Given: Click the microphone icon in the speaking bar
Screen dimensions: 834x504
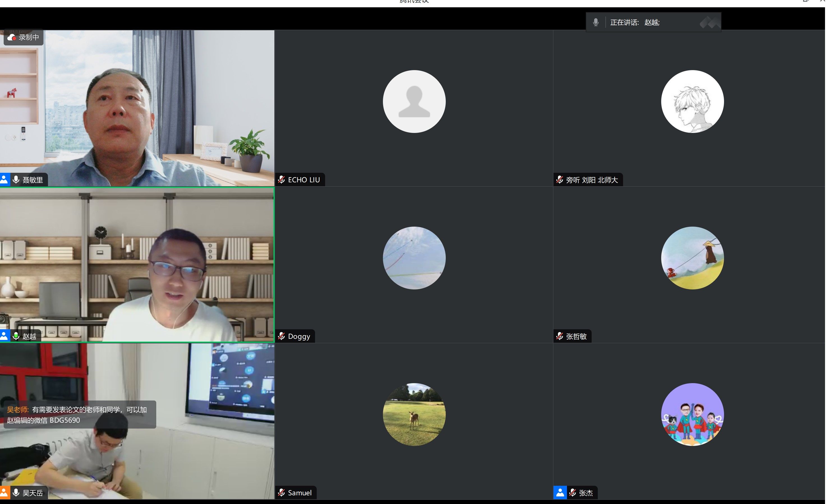Looking at the screenshot, I should tap(595, 22).
